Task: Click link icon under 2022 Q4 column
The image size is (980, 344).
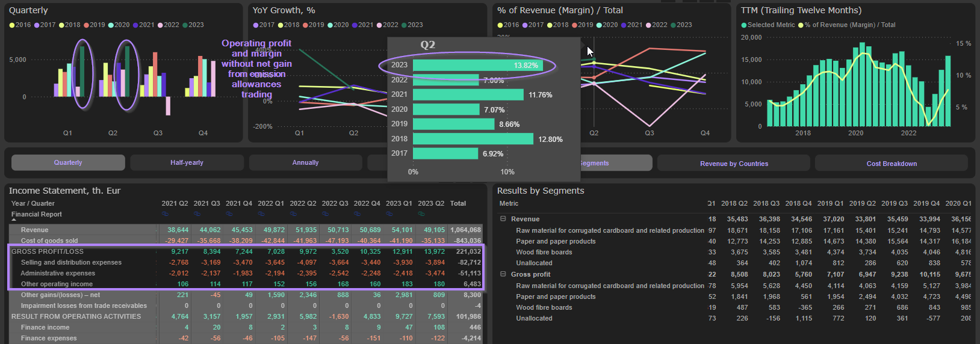Action: (x=358, y=214)
